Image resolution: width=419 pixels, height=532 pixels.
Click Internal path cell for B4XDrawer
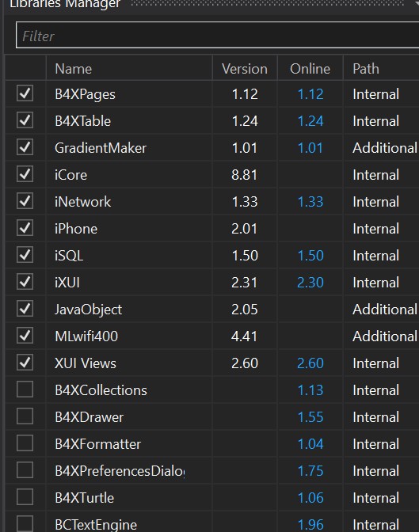(x=375, y=417)
